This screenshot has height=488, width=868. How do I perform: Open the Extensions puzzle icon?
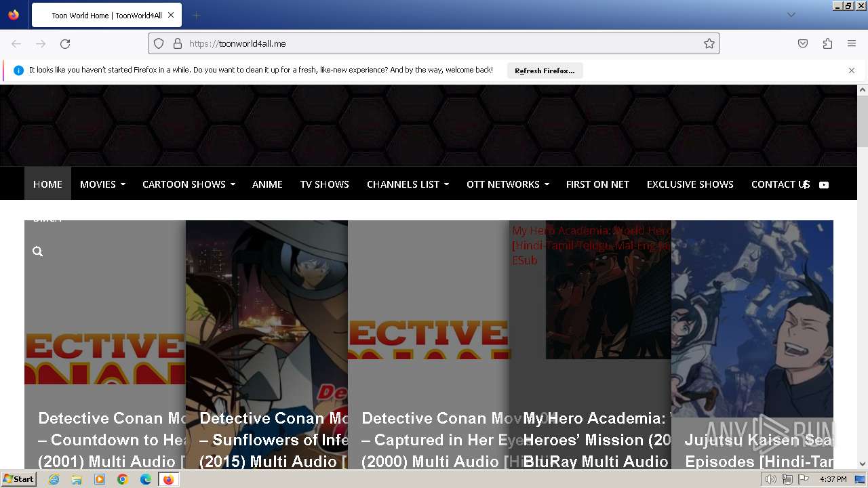coord(827,43)
